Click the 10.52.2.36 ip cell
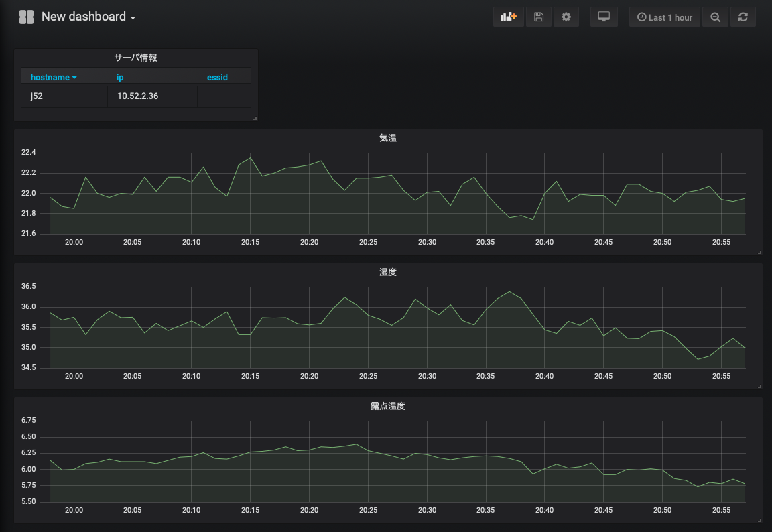The height and width of the screenshot is (532, 772). point(138,96)
